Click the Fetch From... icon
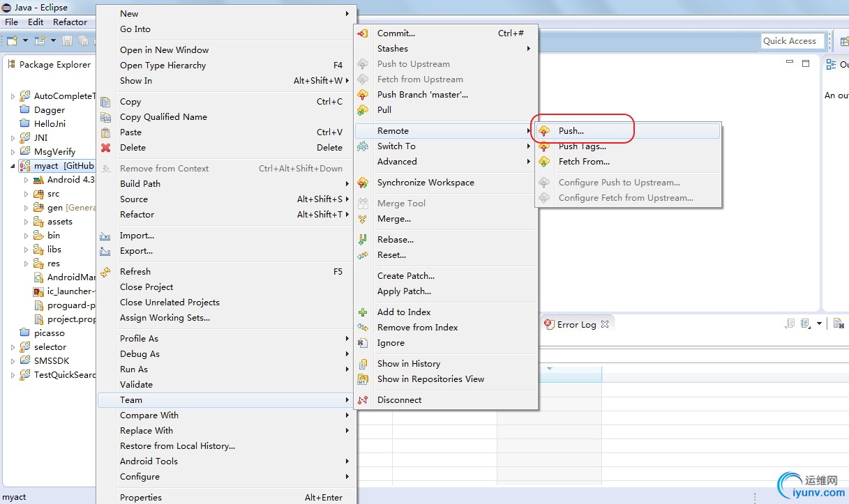 pos(544,162)
